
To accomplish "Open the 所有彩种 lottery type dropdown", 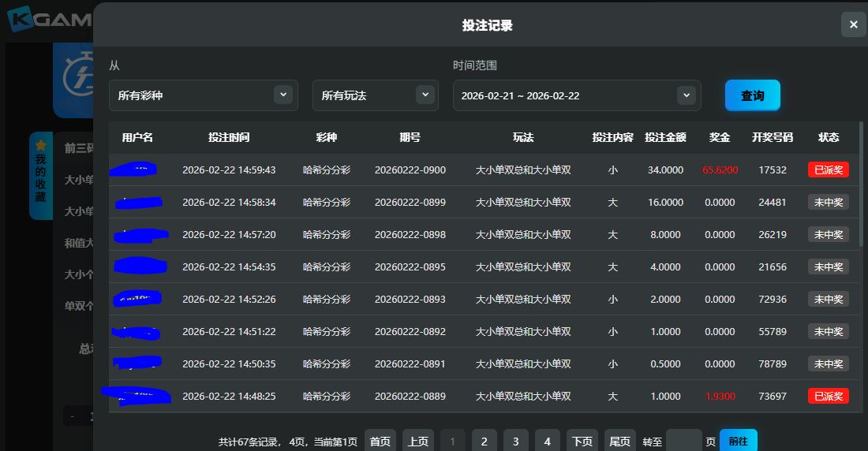I will pyautogui.click(x=203, y=95).
